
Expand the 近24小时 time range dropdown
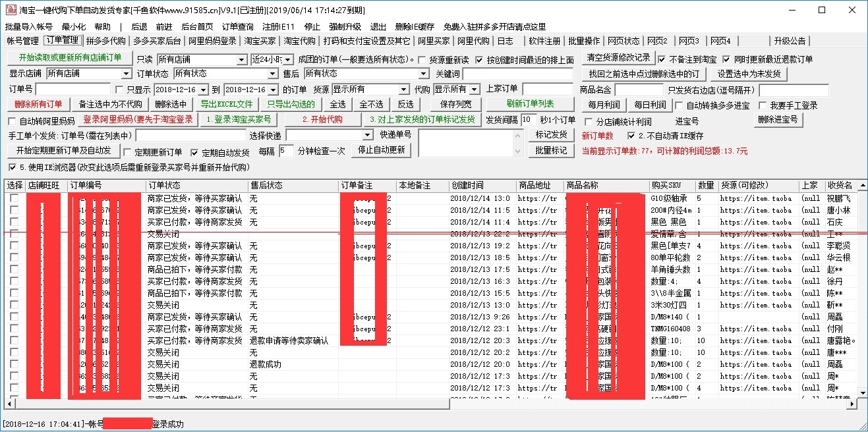pyautogui.click(x=288, y=60)
